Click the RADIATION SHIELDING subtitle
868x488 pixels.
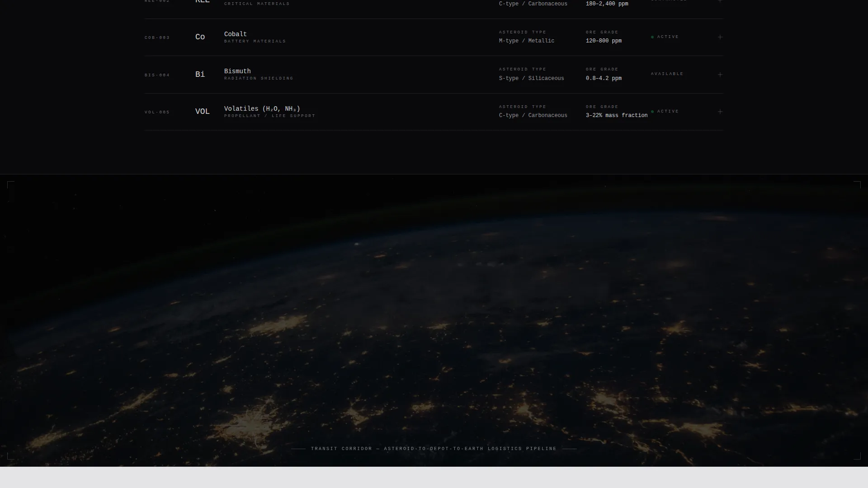pos(259,78)
